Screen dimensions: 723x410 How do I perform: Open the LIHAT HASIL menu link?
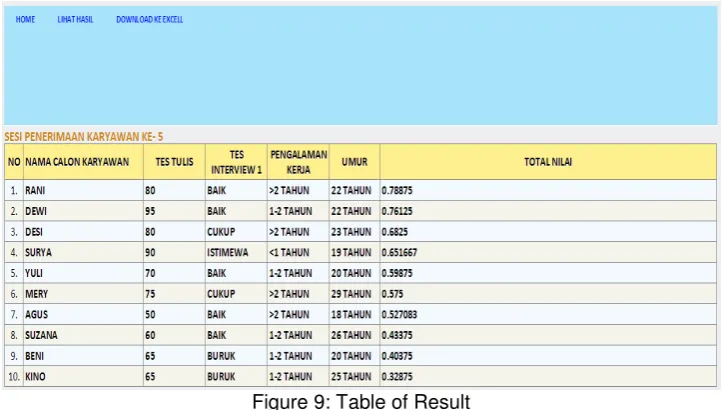(75, 19)
